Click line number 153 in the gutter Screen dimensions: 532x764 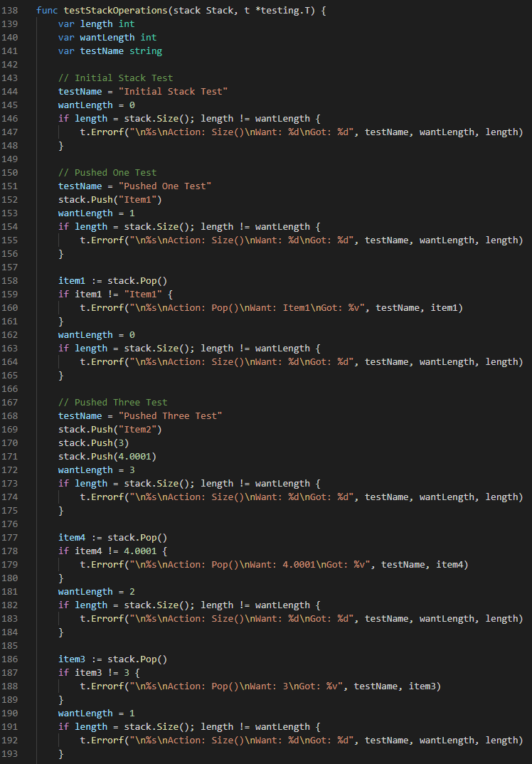point(10,213)
